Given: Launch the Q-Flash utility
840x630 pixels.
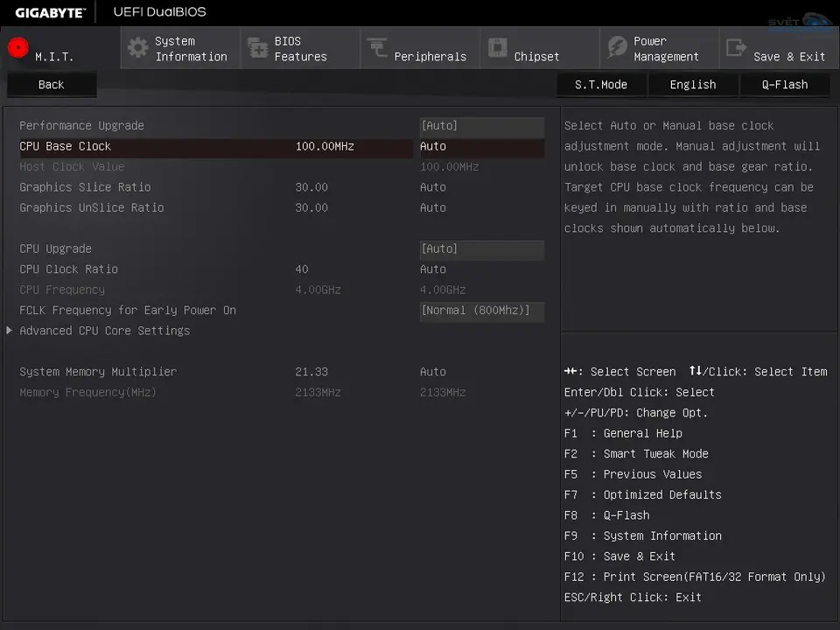Looking at the screenshot, I should (x=785, y=85).
